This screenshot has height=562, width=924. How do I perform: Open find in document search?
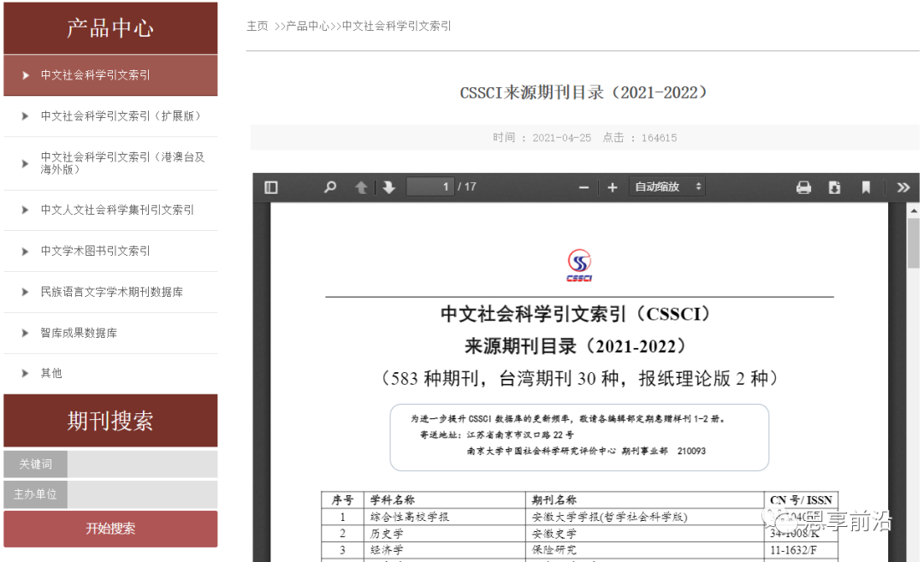point(330,187)
